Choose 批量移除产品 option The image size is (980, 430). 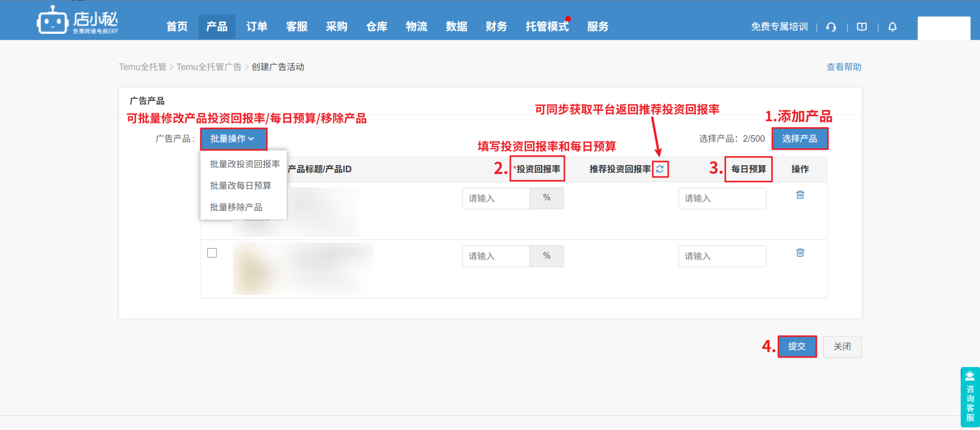236,207
